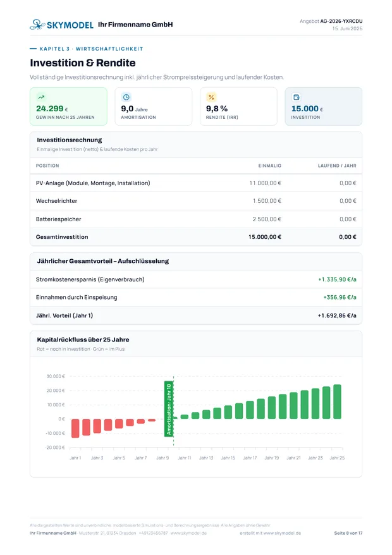Click the clock icon above Amortisation

pyautogui.click(x=126, y=97)
